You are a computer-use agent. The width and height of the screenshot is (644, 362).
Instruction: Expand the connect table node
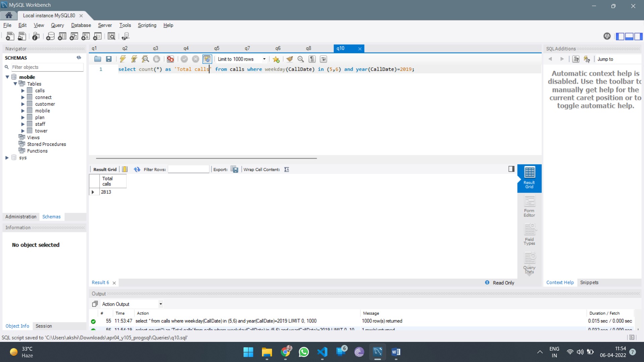23,97
